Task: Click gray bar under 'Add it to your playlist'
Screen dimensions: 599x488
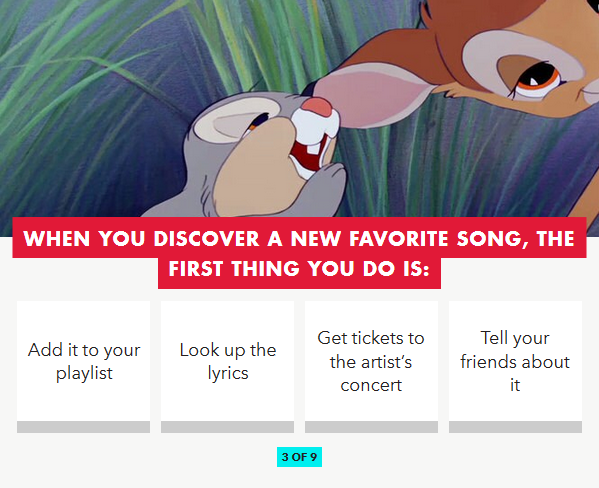Action: click(84, 427)
